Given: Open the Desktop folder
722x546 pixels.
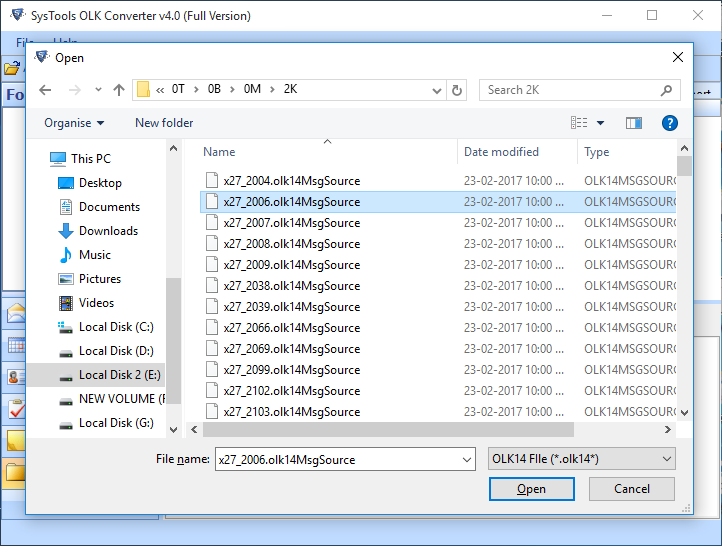Looking at the screenshot, I should tap(90, 183).
